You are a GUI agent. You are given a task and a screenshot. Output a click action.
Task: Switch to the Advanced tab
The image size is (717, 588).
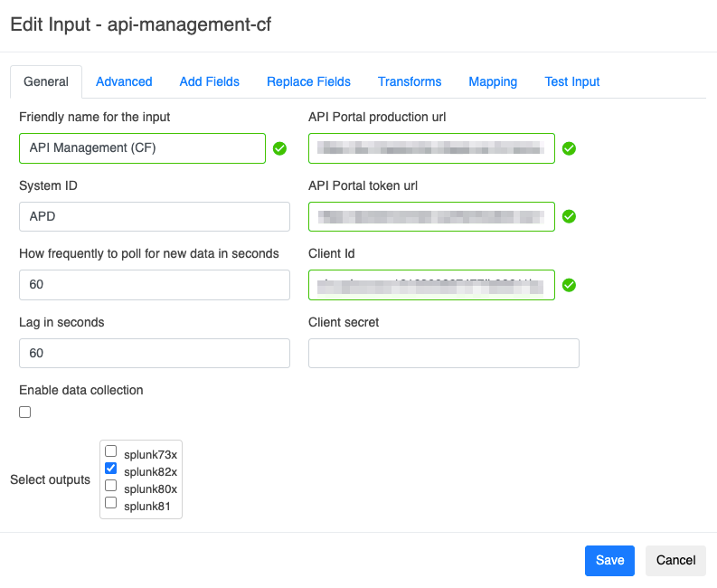[124, 81]
